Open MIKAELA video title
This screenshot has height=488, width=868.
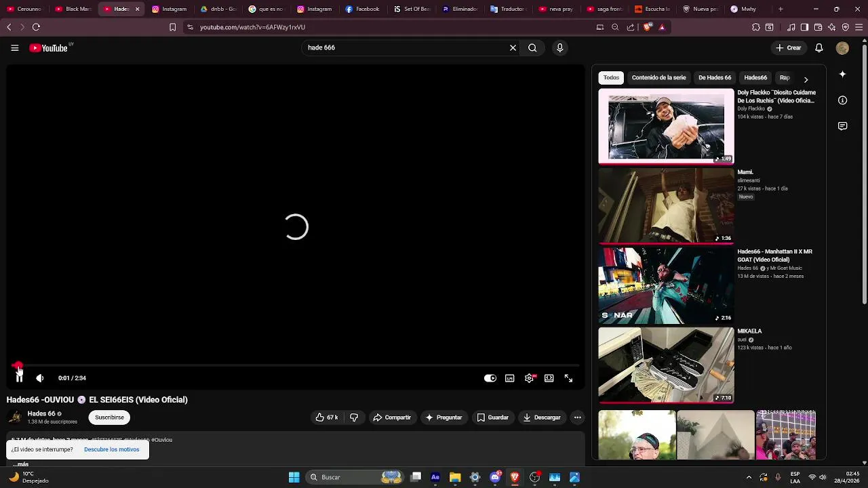point(749,331)
